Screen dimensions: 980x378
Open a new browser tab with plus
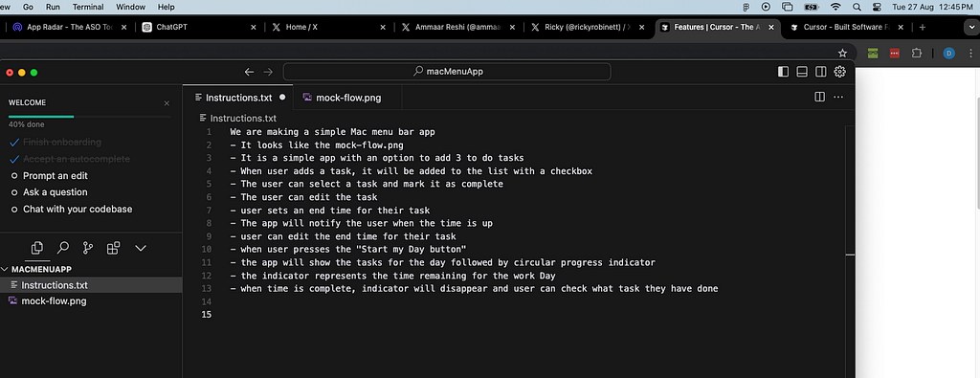pyautogui.click(x=922, y=28)
